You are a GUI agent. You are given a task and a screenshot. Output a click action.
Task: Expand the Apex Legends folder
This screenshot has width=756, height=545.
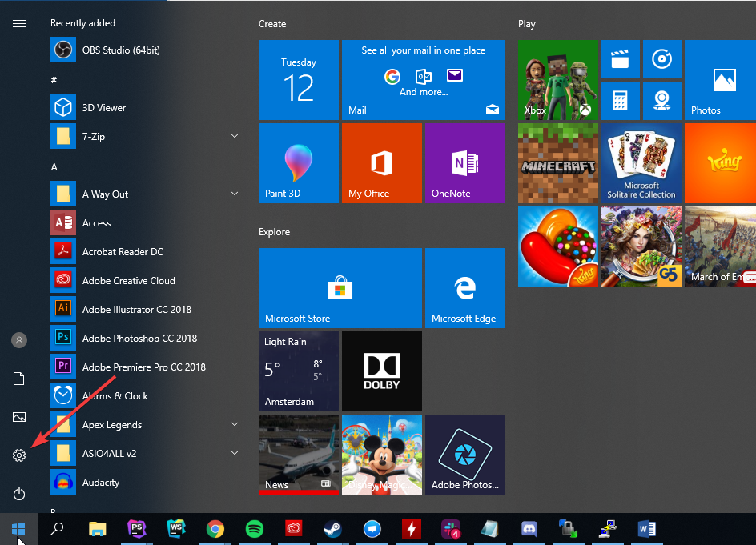pyautogui.click(x=235, y=424)
